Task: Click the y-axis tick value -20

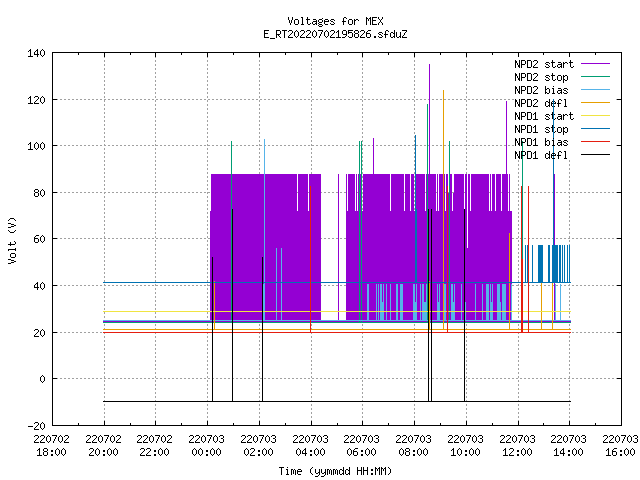Action: [36, 426]
